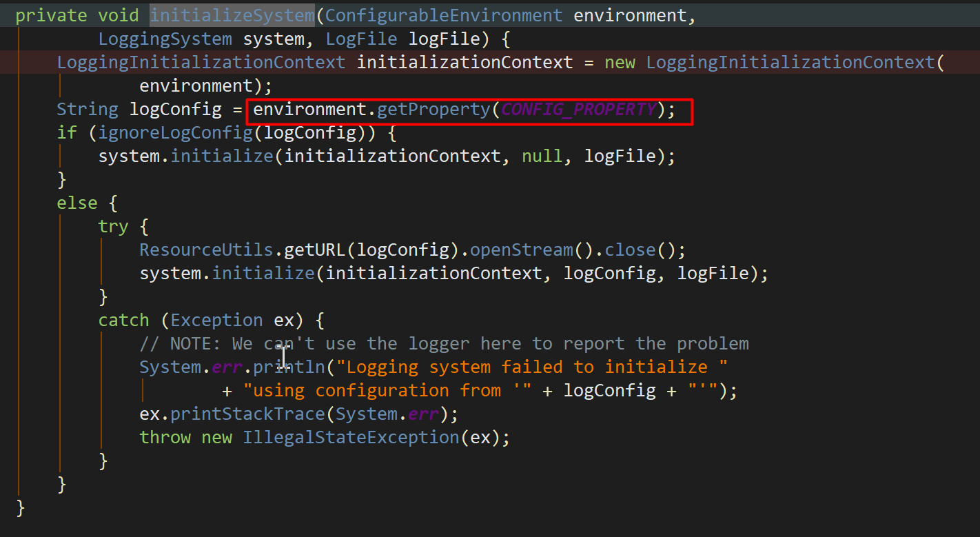Click the NOTE comment about logger

444,343
